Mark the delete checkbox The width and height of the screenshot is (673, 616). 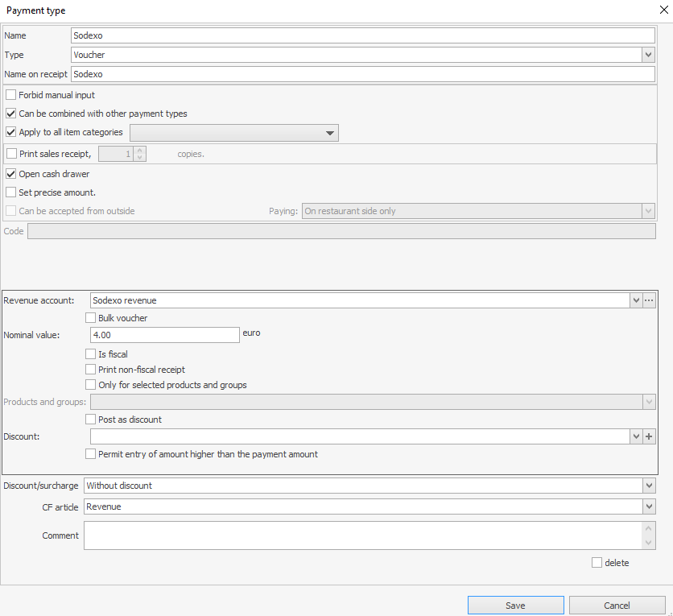point(597,563)
